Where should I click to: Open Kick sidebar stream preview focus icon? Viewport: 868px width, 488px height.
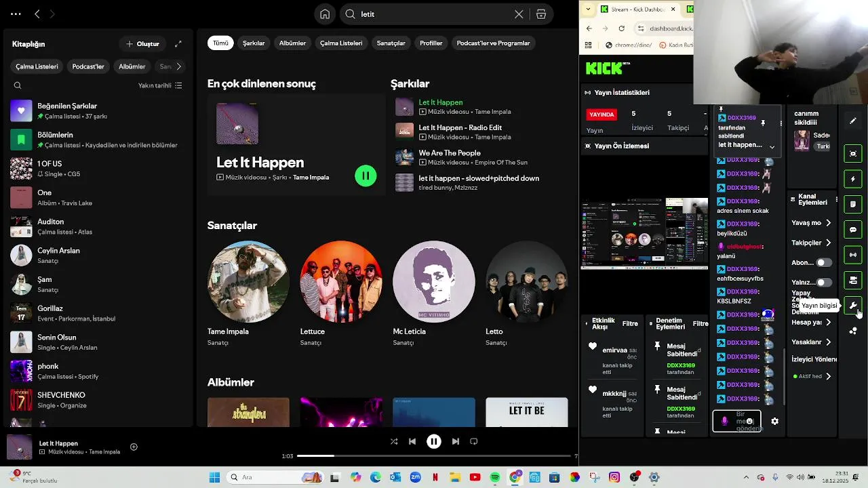[x=853, y=154]
